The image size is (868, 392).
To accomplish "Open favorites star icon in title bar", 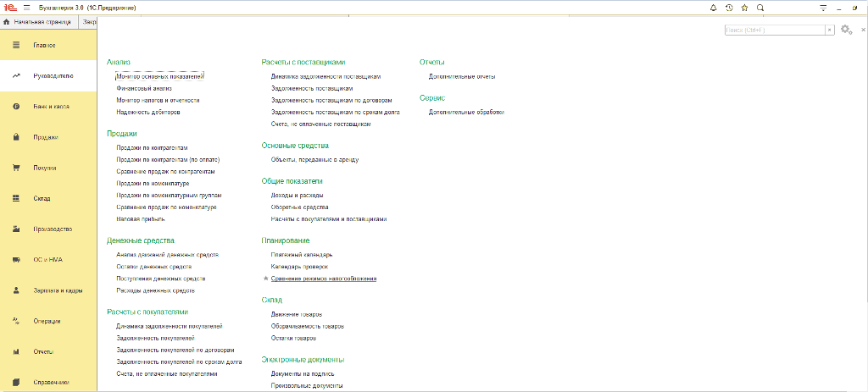I will pos(744,8).
